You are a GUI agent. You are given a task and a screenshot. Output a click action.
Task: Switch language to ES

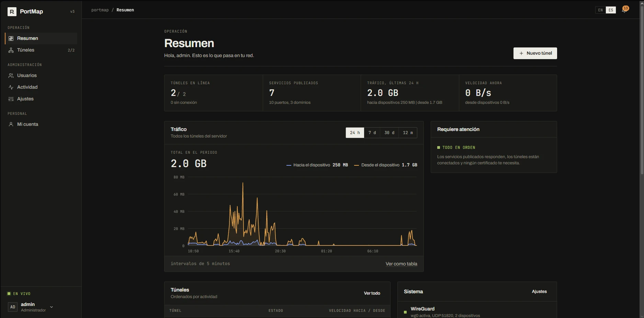611,10
